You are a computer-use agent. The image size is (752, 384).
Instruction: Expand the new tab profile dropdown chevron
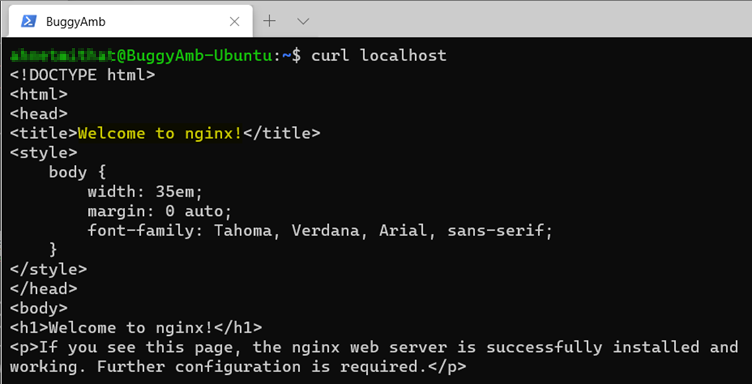click(x=303, y=21)
